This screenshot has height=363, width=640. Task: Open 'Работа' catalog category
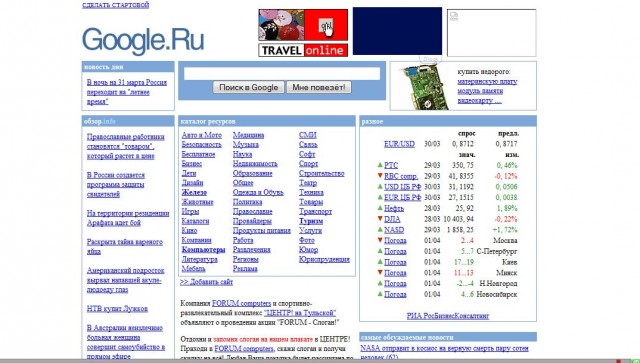[243, 241]
